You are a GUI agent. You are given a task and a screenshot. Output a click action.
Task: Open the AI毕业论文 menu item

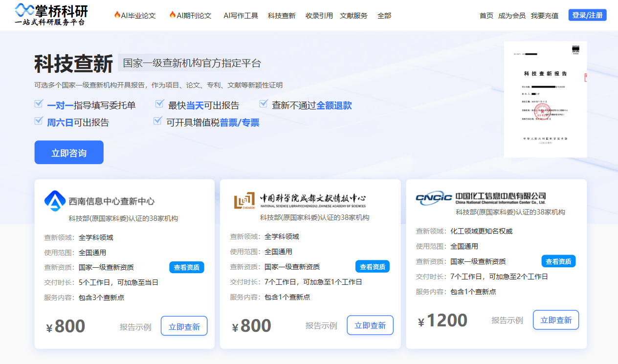[x=138, y=16]
